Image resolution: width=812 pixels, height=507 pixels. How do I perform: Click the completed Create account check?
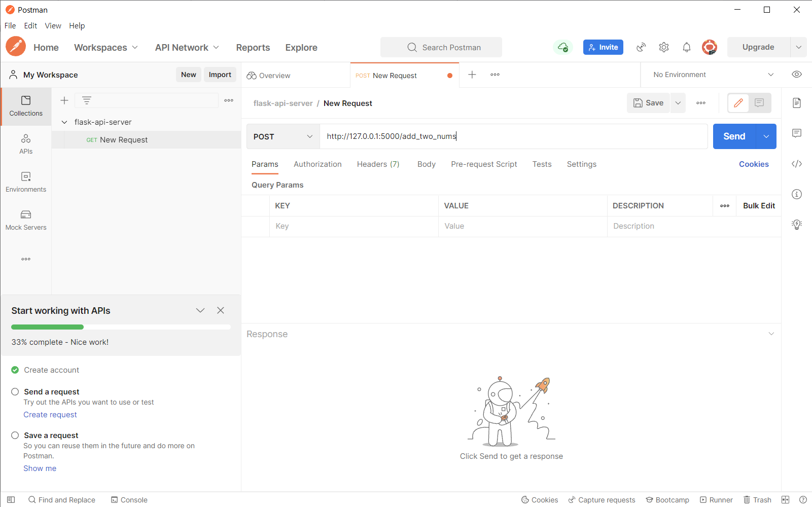[15, 370]
